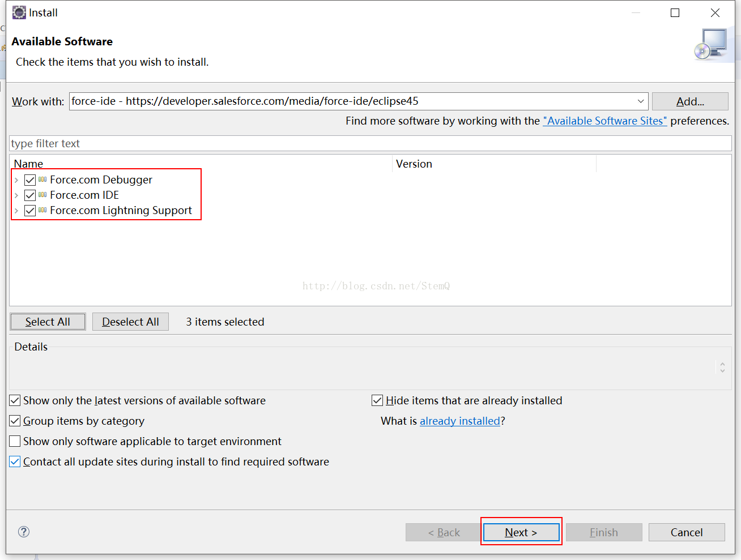Click the Details scroll down arrow
Image resolution: width=741 pixels, height=560 pixels.
[x=722, y=371]
